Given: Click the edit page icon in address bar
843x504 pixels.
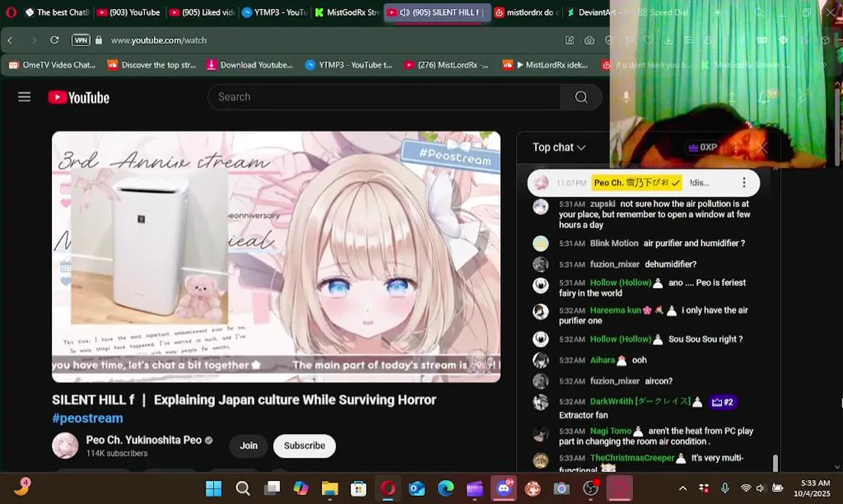Looking at the screenshot, I should tap(570, 41).
